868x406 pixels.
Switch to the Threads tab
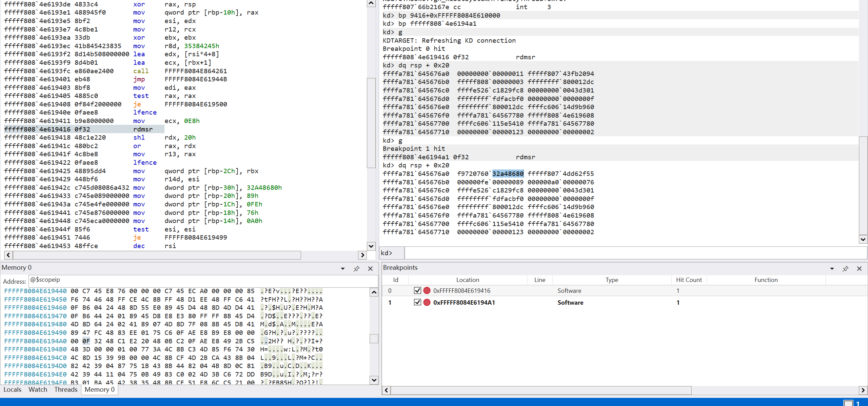click(66, 389)
